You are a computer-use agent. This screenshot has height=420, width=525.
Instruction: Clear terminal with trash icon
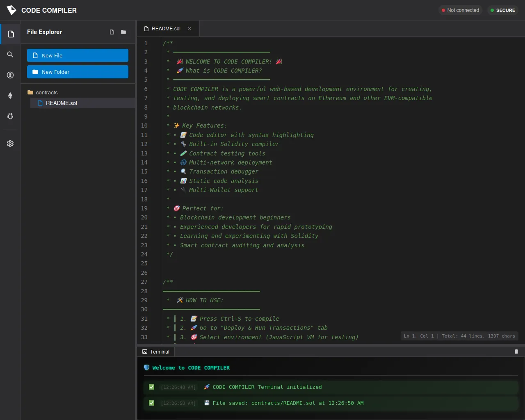pyautogui.click(x=516, y=352)
